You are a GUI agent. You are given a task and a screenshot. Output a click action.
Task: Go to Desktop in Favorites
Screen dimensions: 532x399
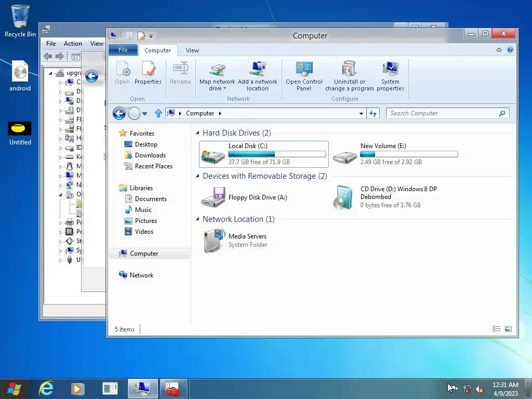[146, 144]
